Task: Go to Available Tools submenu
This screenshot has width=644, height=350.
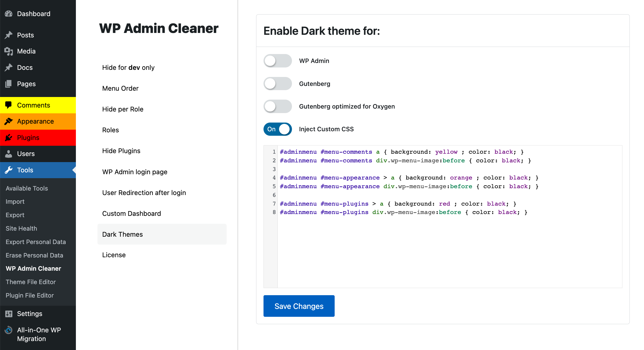Action: pyautogui.click(x=27, y=188)
